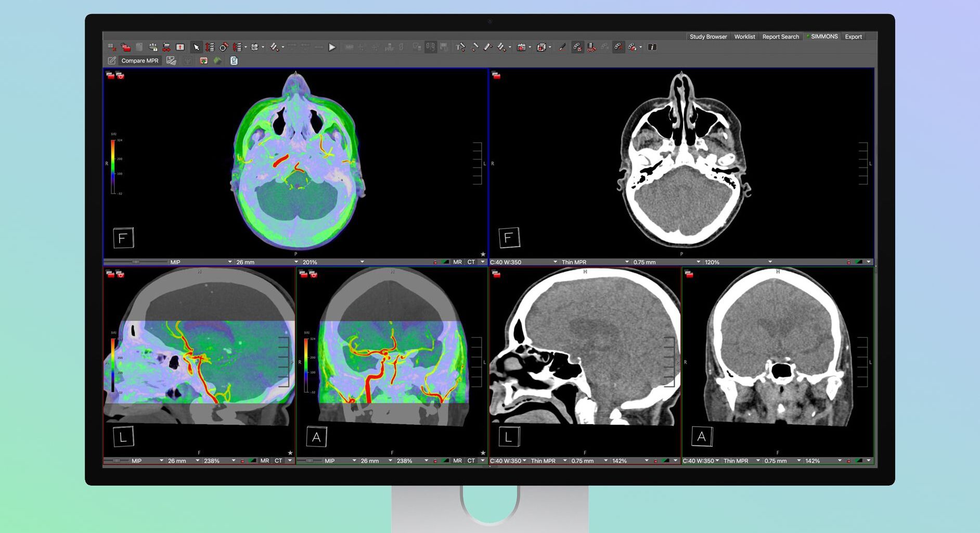
Task: Click the Compare MPR button
Action: tap(139, 60)
